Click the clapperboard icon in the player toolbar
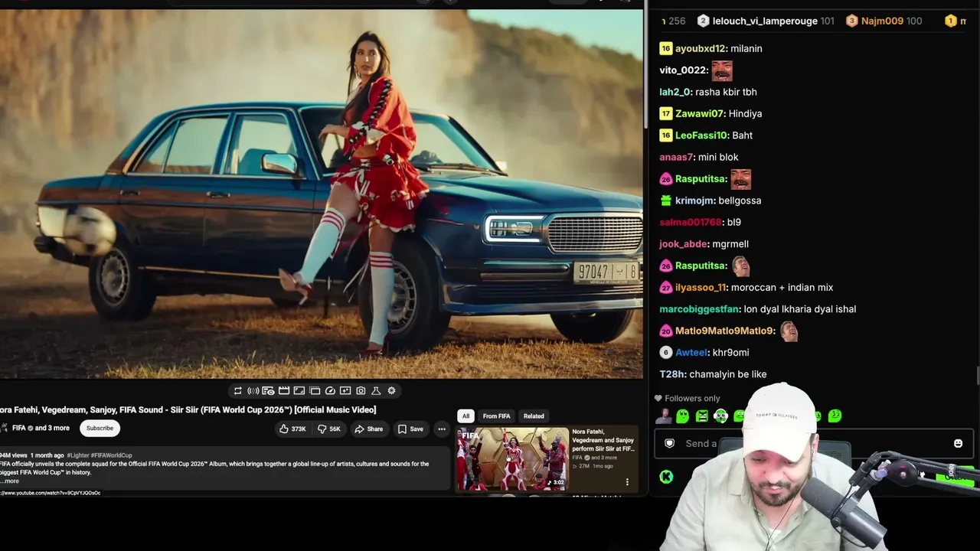Image resolution: width=980 pixels, height=551 pixels. pos(284,390)
